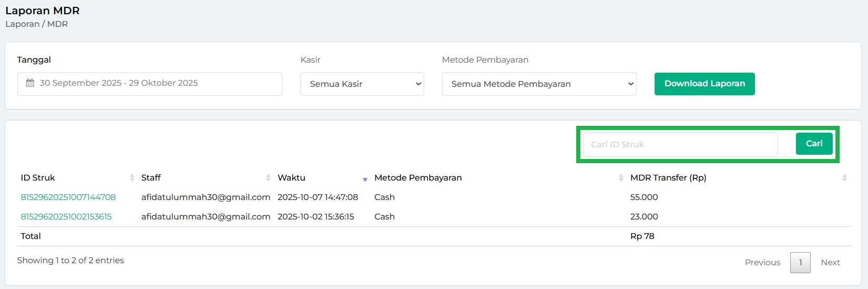The height and width of the screenshot is (289, 868).
Task: Click the Staff column sort arrows
Action: [x=268, y=178]
